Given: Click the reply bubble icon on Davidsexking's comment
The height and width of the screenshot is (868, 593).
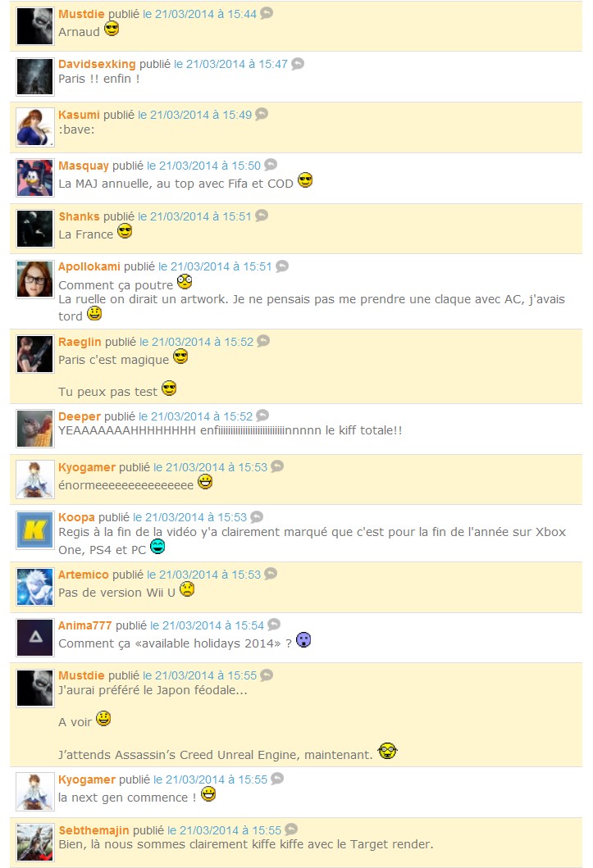Looking at the screenshot, I should (x=298, y=64).
